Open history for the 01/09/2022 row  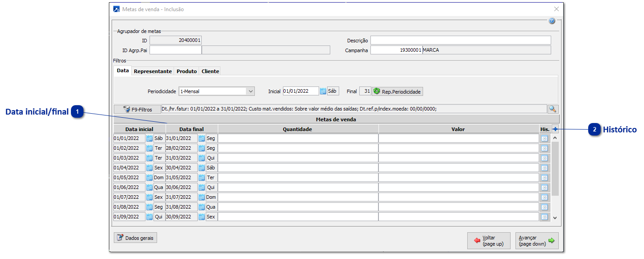tap(544, 217)
